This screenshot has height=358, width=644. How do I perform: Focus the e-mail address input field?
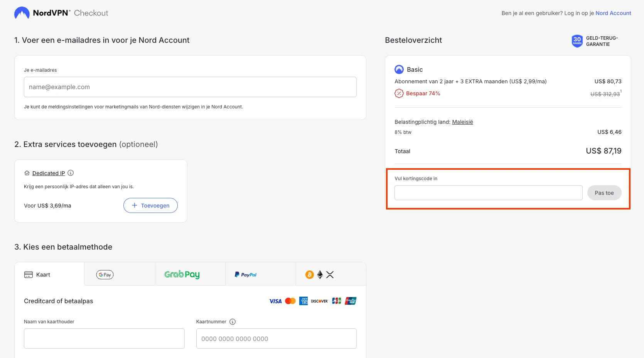(x=190, y=87)
